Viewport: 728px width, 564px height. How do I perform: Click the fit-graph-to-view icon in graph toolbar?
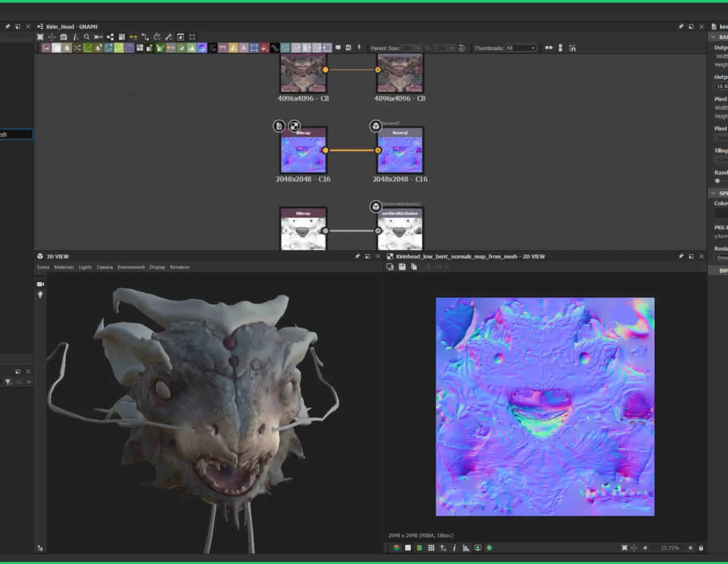(x=40, y=37)
